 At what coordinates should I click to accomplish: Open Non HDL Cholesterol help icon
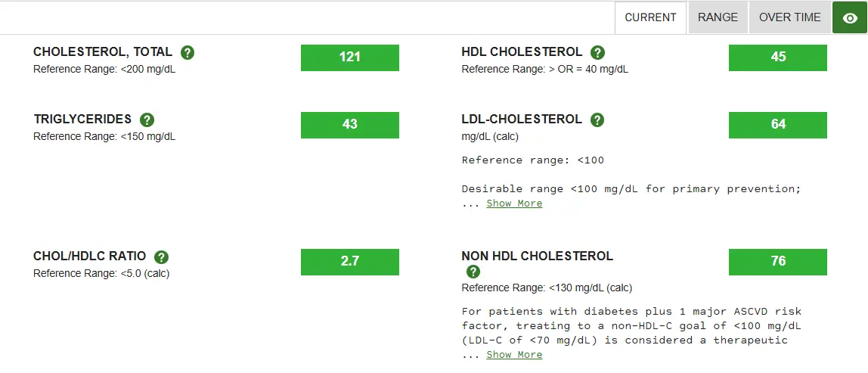coord(473,272)
